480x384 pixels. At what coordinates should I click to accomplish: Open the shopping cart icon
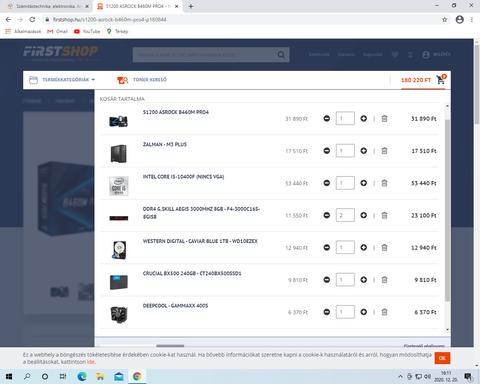[x=441, y=79]
